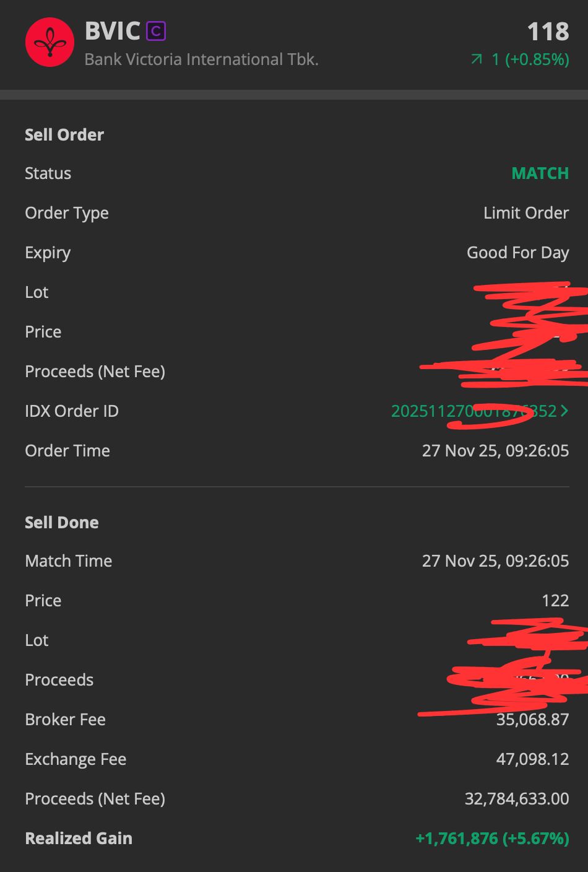This screenshot has height=872, width=588.
Task: Click the Limit Order value
Action: pyautogui.click(x=525, y=213)
